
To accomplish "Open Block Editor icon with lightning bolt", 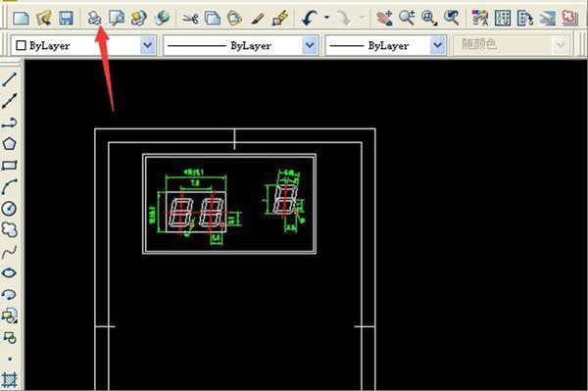I will [x=279, y=18].
